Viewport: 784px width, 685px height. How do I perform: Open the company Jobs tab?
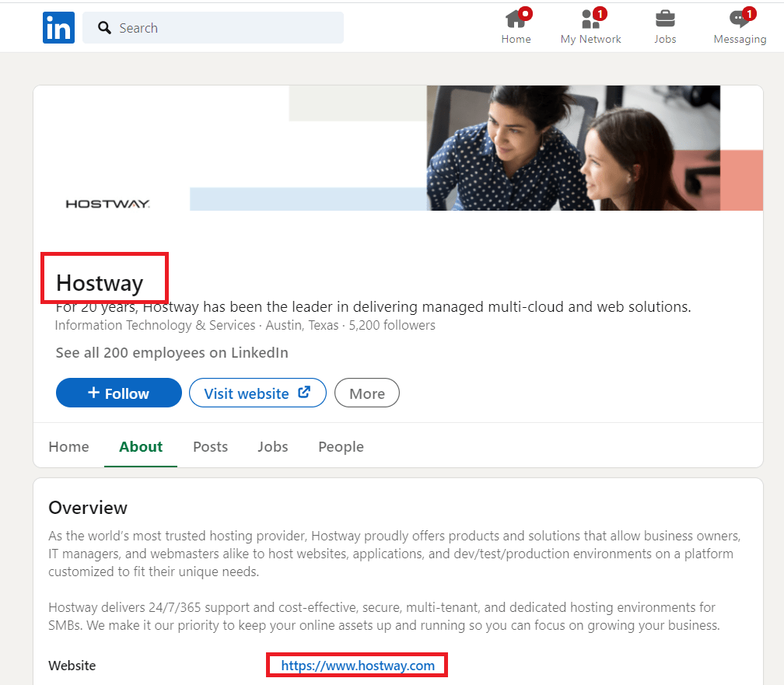coord(272,446)
